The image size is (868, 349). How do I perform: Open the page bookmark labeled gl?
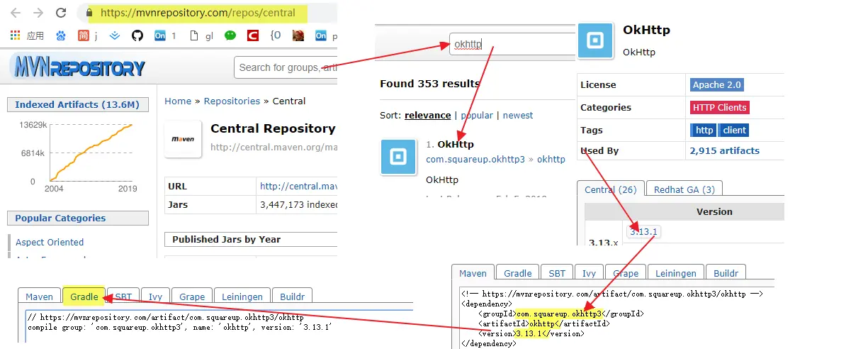(193, 35)
